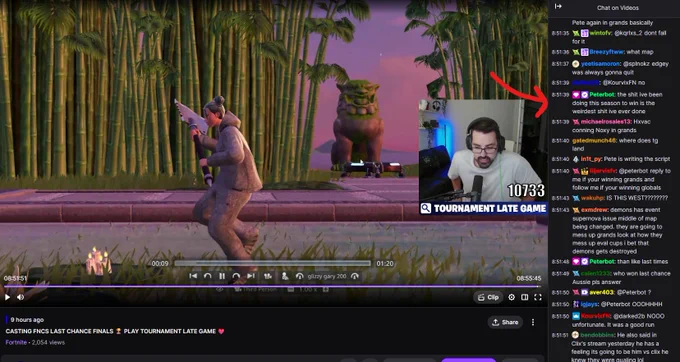Click the avatar badge beside bendobbins
The width and height of the screenshot is (680, 362).
click(576, 335)
